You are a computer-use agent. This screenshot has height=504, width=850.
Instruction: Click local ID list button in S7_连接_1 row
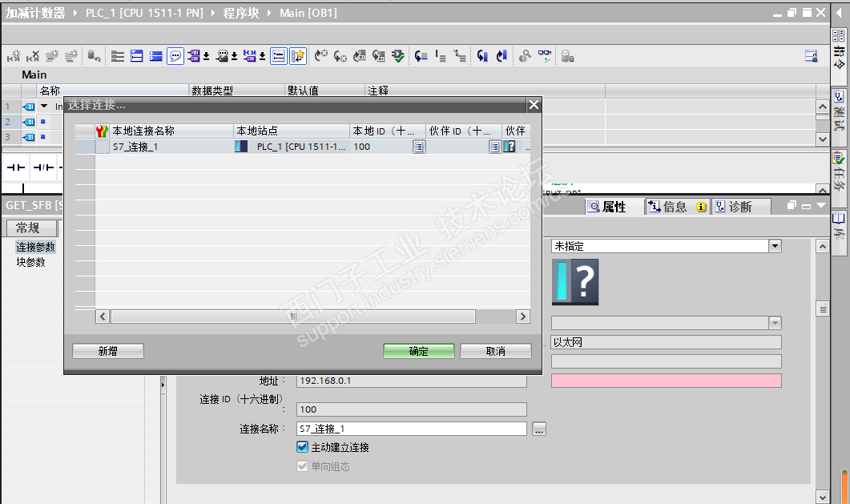pos(419,147)
